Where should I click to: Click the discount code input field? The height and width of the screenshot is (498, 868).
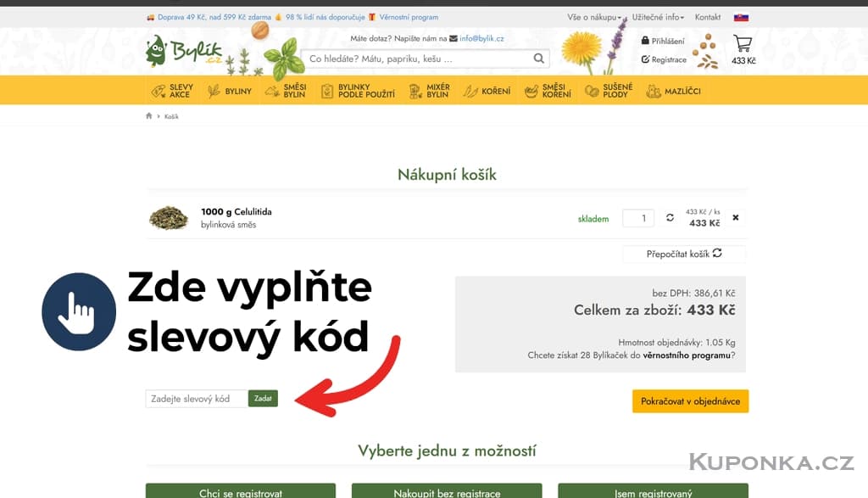[x=197, y=398]
